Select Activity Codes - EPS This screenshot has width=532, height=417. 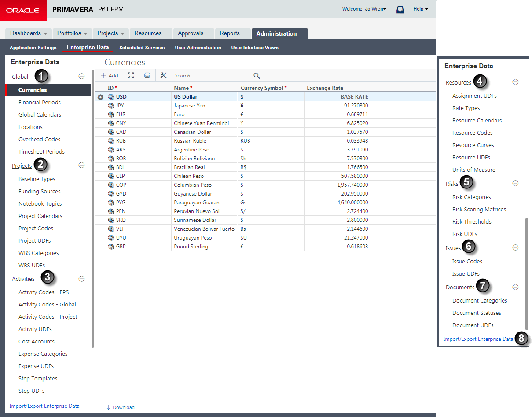click(x=44, y=292)
